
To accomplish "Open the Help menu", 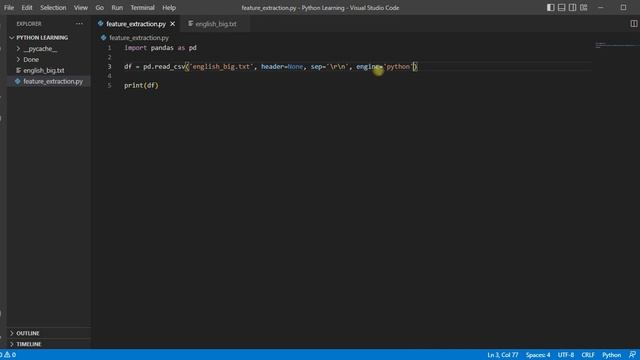I will (169, 8).
